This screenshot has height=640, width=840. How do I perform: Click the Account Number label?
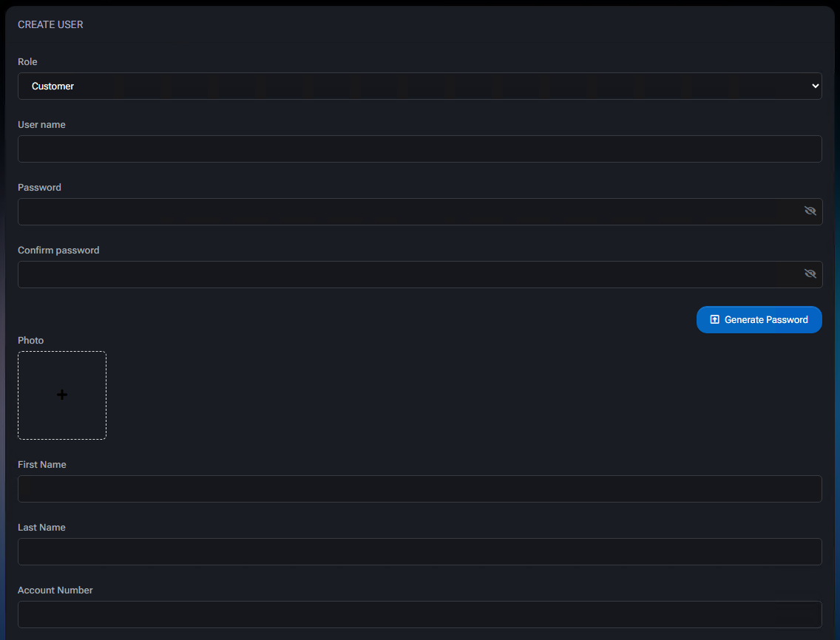pyautogui.click(x=55, y=590)
